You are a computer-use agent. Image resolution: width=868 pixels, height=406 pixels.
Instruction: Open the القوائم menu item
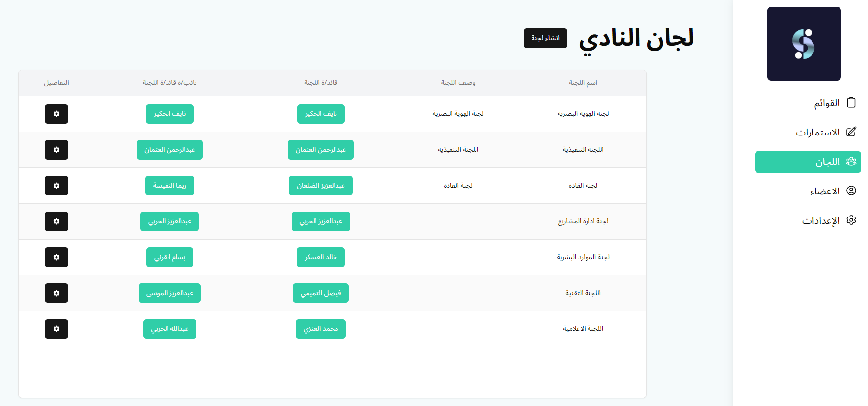(808, 103)
